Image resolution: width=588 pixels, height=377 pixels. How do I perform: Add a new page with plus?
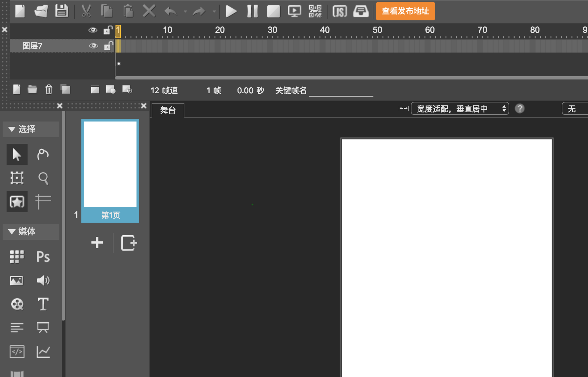[x=97, y=243]
